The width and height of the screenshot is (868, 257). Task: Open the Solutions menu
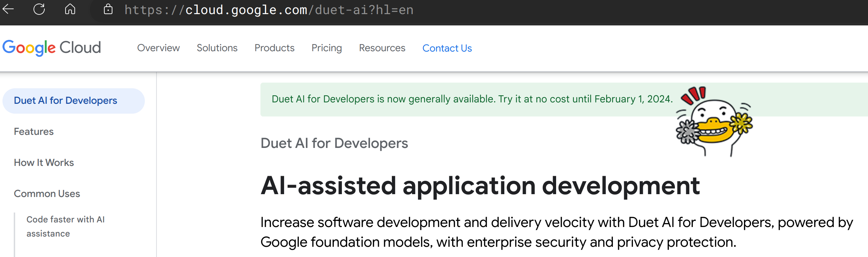coord(217,48)
